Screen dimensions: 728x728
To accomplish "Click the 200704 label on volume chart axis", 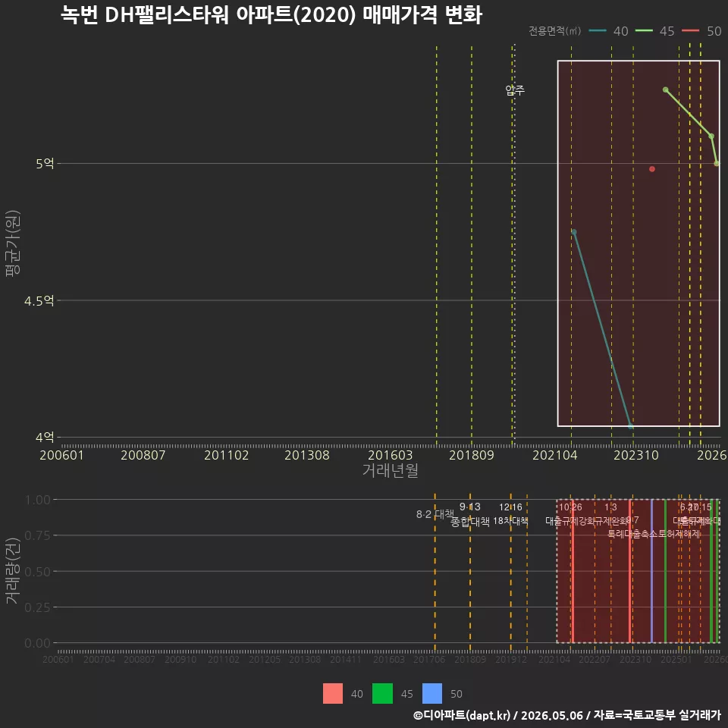I will pos(99,659).
